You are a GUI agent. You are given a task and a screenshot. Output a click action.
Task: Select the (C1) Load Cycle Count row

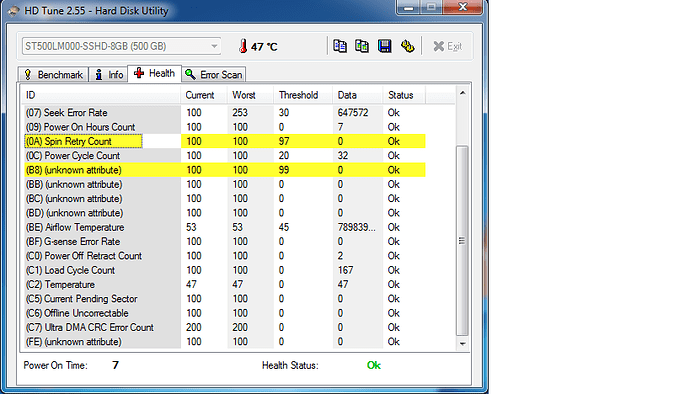point(224,270)
